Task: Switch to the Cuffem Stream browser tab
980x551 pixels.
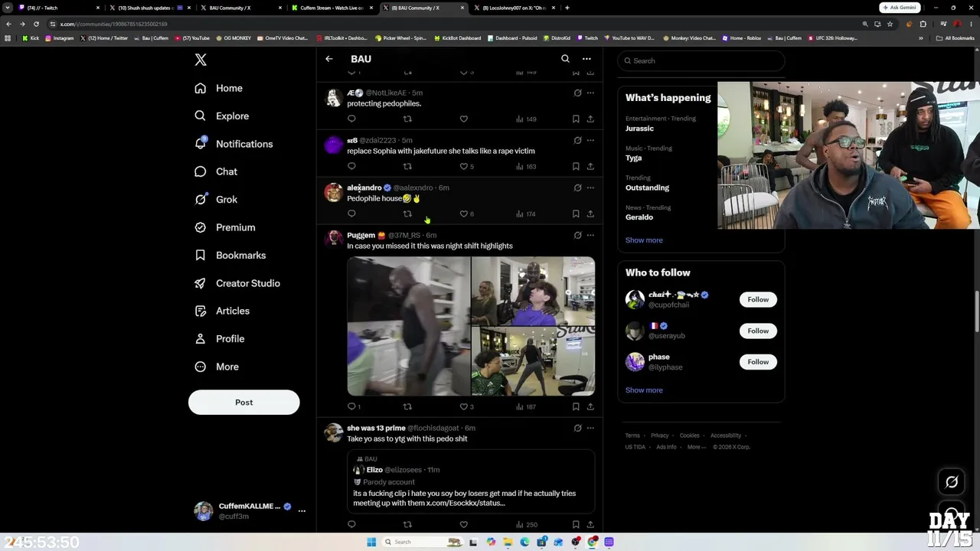Action: (x=332, y=8)
